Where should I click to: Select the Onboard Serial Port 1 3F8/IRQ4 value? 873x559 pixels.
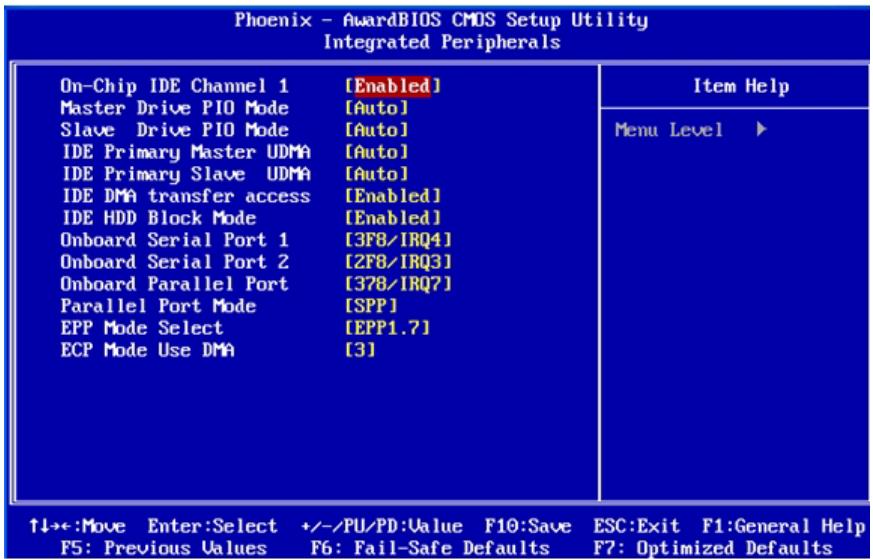point(398,240)
